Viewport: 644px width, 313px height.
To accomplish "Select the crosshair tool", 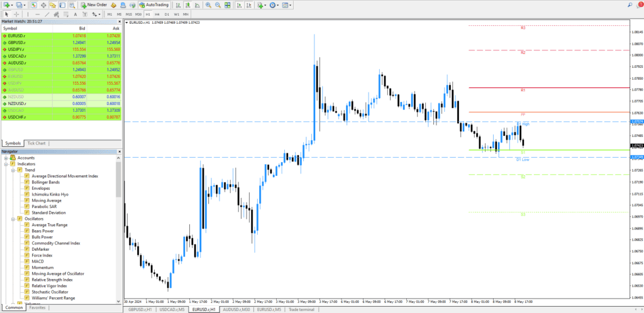I will 16,14.
